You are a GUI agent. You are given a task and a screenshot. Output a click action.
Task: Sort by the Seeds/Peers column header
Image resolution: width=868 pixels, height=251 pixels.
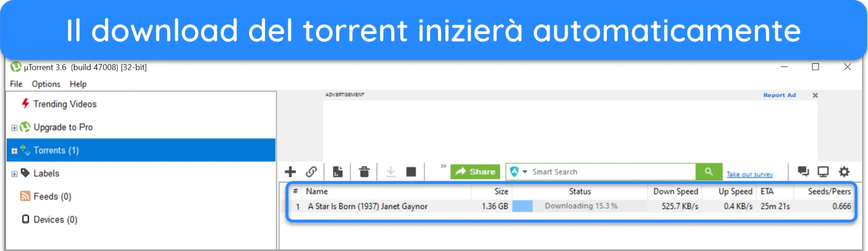(x=823, y=191)
